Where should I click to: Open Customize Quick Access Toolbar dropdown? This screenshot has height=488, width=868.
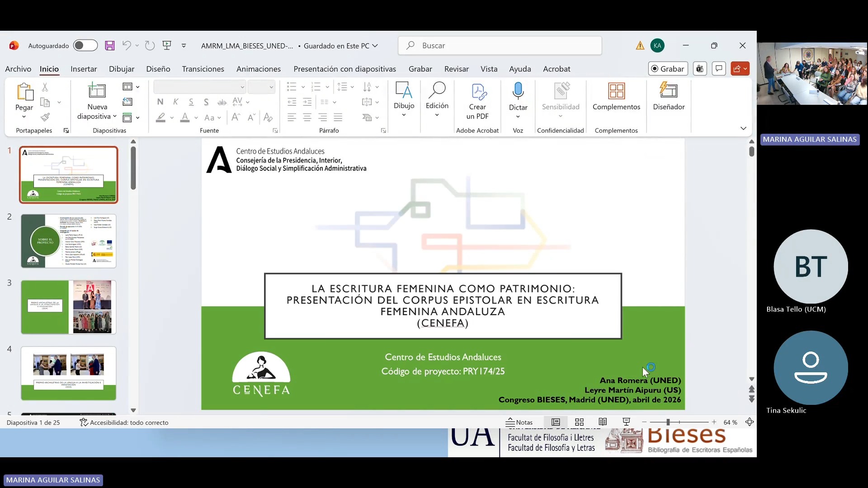(x=184, y=46)
